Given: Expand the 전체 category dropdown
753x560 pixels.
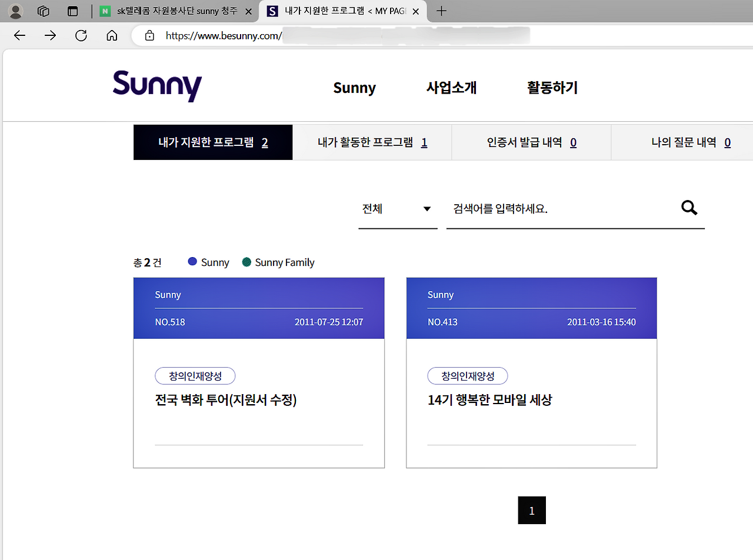Looking at the screenshot, I should pyautogui.click(x=398, y=209).
